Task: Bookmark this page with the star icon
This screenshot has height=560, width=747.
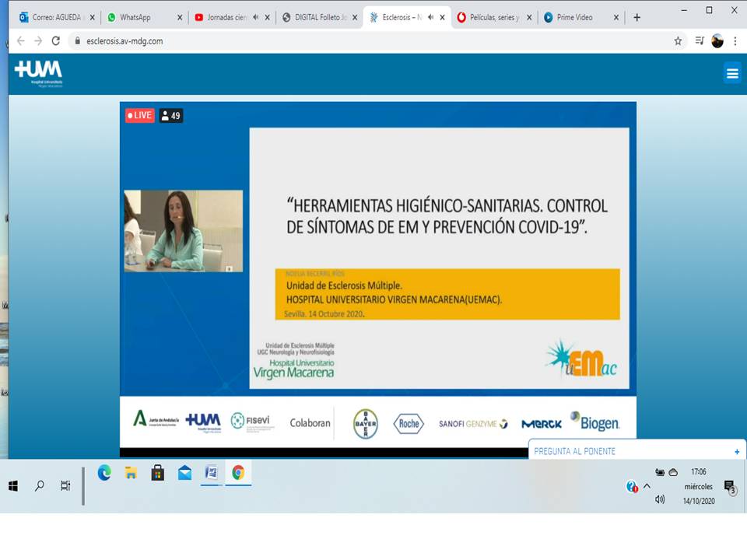Action: pos(678,41)
